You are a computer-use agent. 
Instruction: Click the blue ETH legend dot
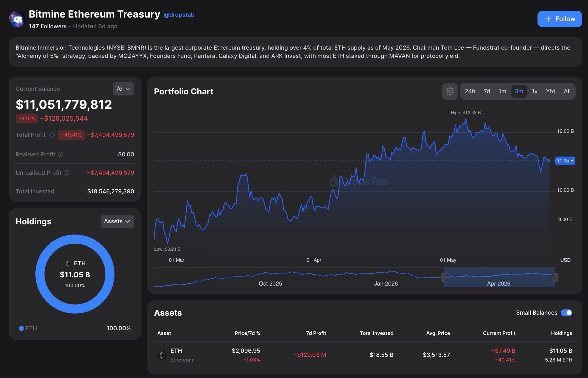click(21, 328)
